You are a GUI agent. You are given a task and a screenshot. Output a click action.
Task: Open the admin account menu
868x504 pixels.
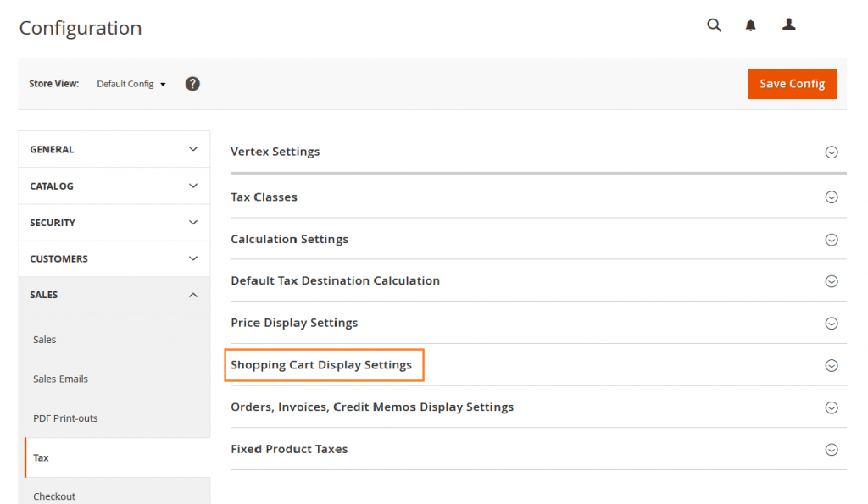click(x=788, y=25)
